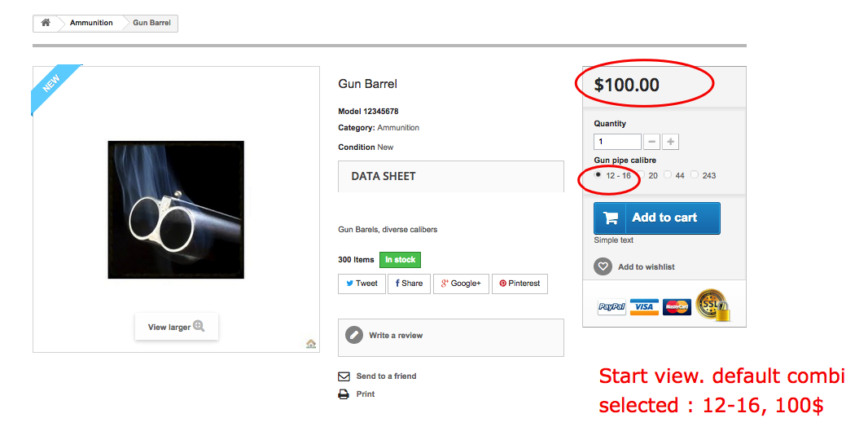Click the Write a review pencil icon

(354, 335)
